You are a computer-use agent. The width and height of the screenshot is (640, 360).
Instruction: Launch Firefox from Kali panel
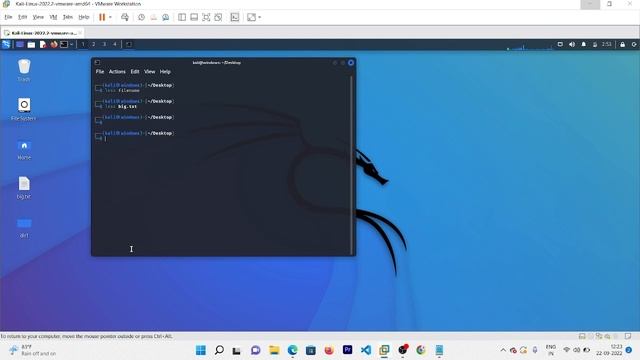[x=53, y=44]
